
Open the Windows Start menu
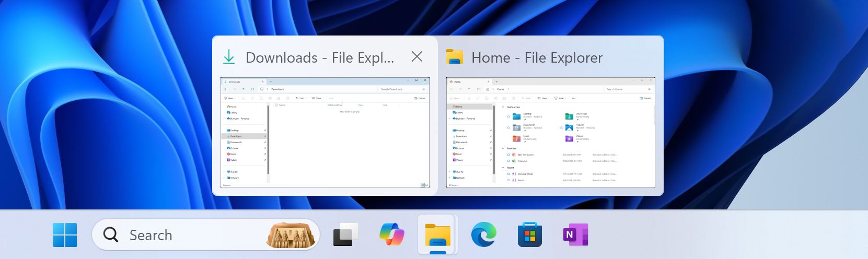[x=65, y=235]
